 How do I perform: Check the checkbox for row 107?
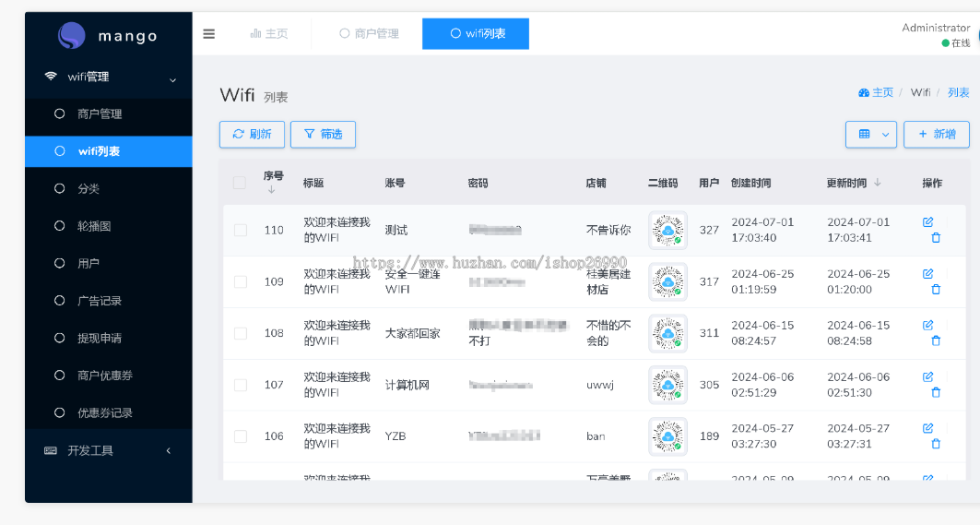(x=241, y=385)
